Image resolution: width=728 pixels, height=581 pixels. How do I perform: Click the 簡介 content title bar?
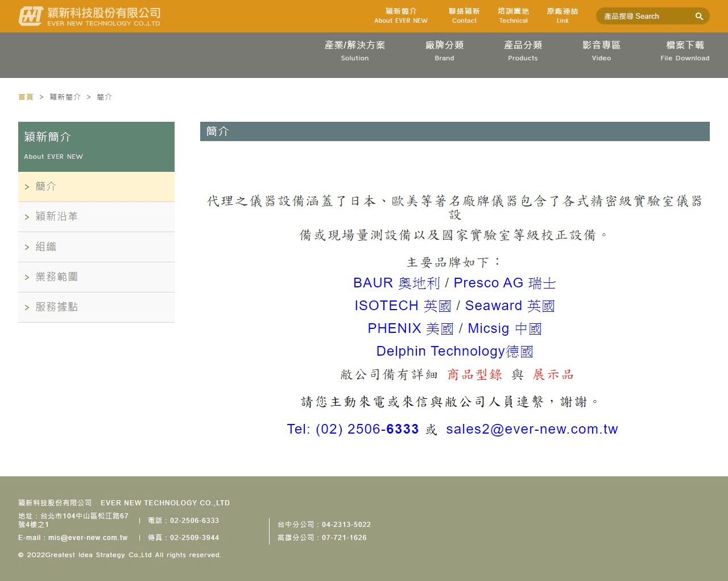(x=454, y=131)
